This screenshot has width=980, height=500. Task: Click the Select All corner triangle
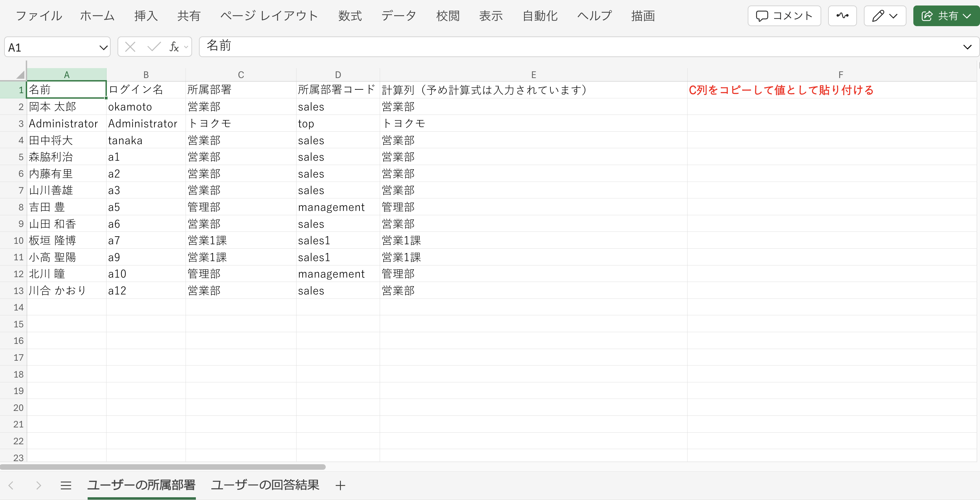pos(21,74)
